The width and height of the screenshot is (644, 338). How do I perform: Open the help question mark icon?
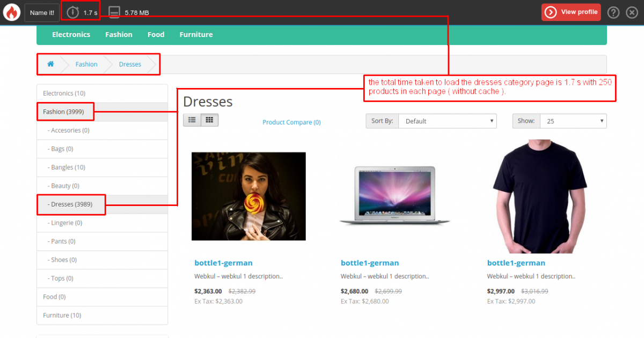point(613,12)
